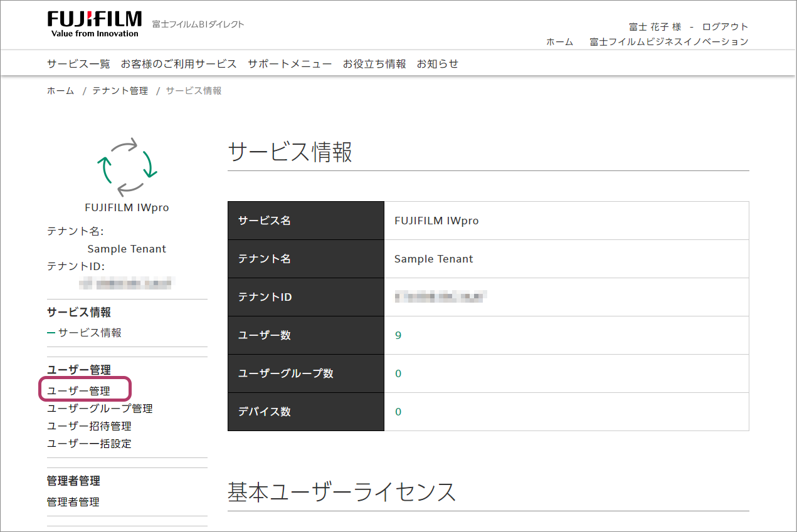Screen dimensions: 797x532
Task: Click ホーム in the breadcrumb
Action: pyautogui.click(x=60, y=91)
